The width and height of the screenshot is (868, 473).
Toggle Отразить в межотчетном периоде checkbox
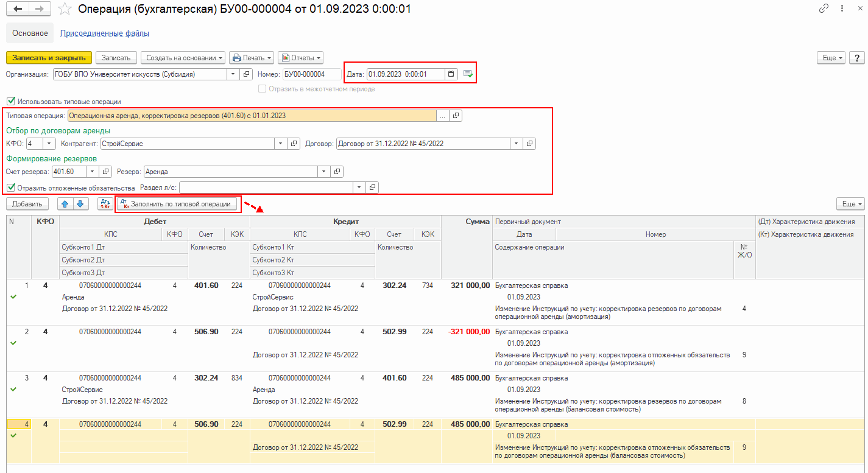coord(263,89)
